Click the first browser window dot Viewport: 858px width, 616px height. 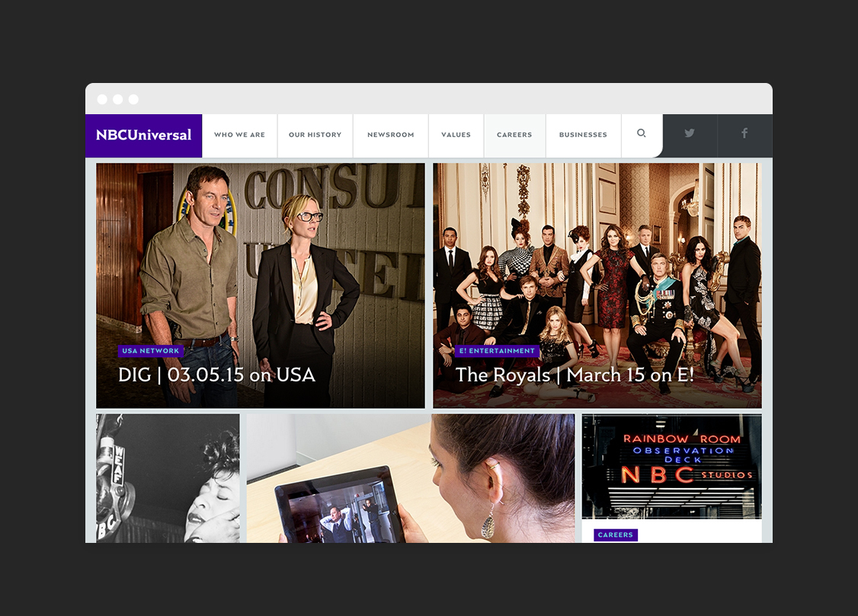pyautogui.click(x=102, y=100)
